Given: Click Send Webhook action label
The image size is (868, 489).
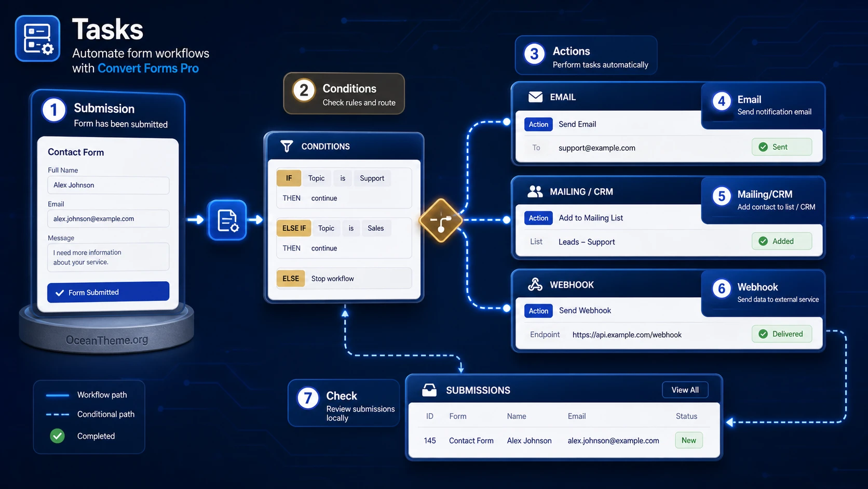Looking at the screenshot, I should (585, 310).
